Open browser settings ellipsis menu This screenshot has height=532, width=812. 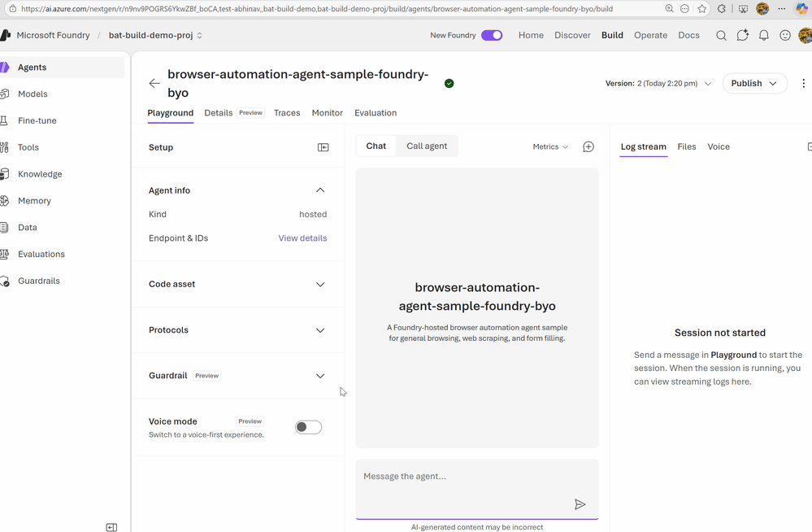(x=782, y=9)
